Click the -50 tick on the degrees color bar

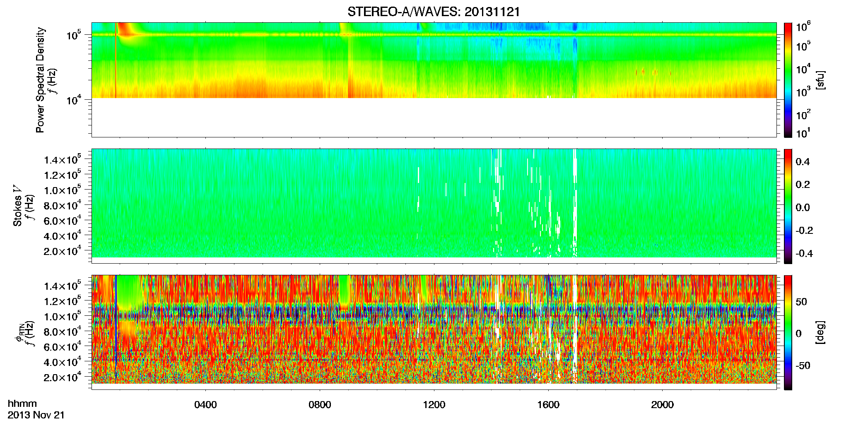click(803, 366)
